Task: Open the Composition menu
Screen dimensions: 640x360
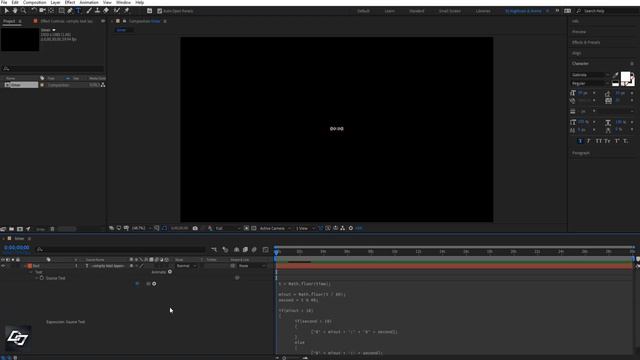Action: (34, 2)
